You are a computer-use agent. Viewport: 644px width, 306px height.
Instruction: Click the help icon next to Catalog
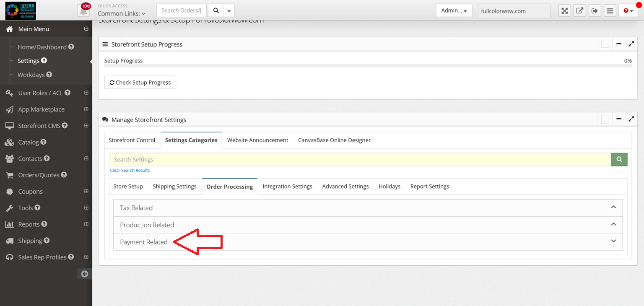44,142
